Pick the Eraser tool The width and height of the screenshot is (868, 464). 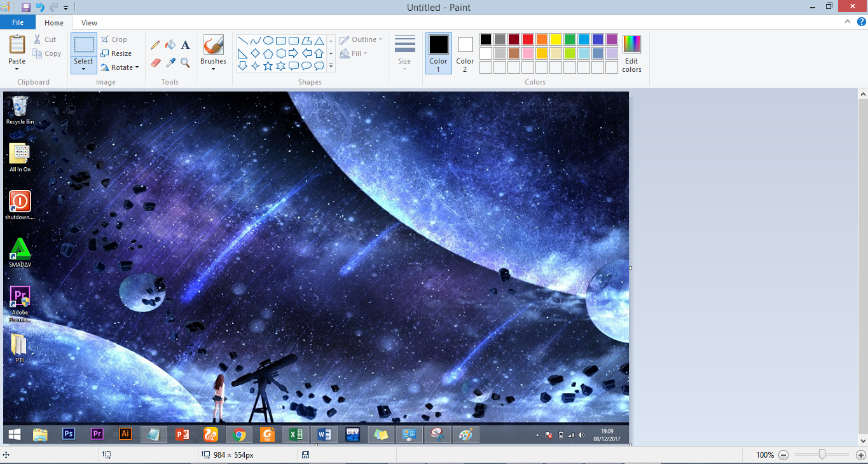[x=155, y=62]
